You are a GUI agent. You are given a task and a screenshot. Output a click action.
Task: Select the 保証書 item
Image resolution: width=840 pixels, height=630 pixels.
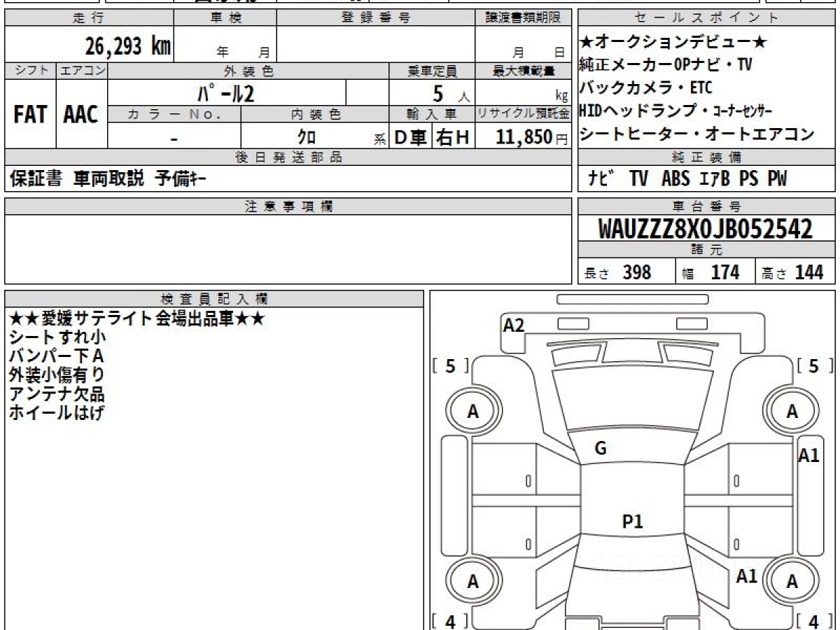[36, 179]
